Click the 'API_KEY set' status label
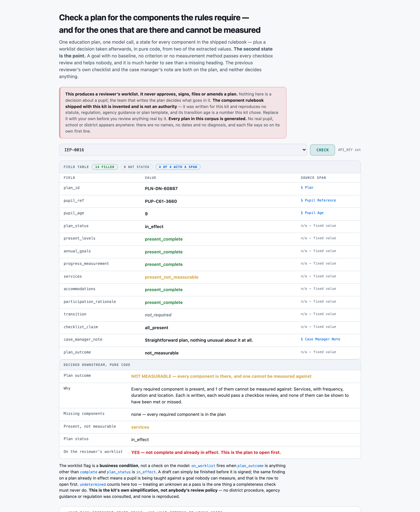This screenshot has height=512, width=420. pyautogui.click(x=349, y=150)
